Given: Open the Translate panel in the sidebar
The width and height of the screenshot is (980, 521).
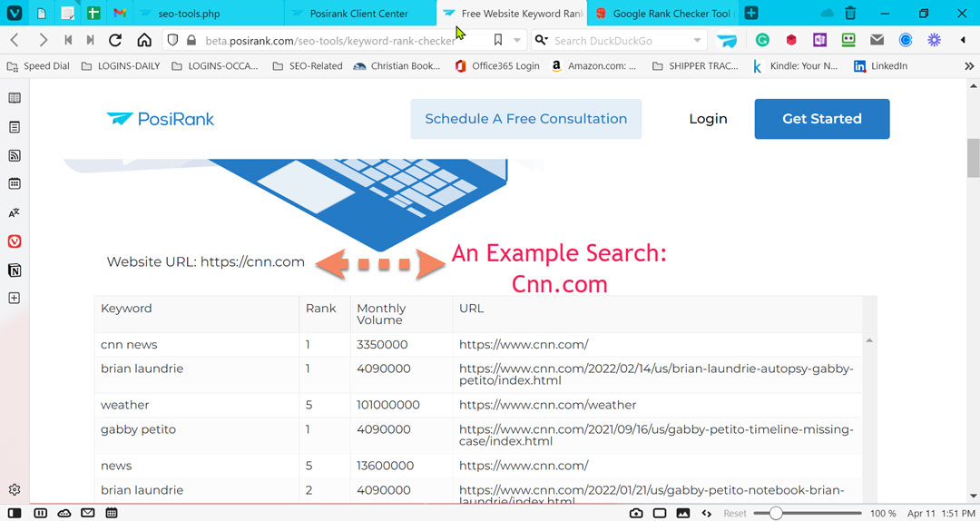Looking at the screenshot, I should (15, 213).
